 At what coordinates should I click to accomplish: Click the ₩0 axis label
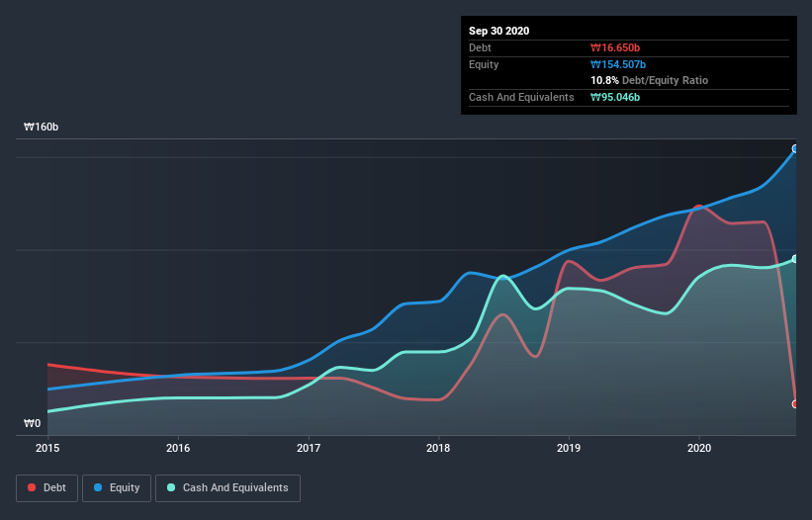(x=32, y=423)
